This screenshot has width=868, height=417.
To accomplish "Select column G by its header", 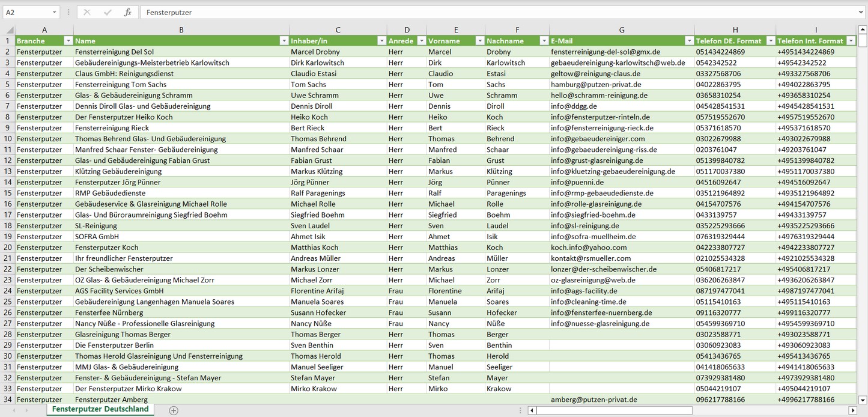I will pyautogui.click(x=622, y=30).
